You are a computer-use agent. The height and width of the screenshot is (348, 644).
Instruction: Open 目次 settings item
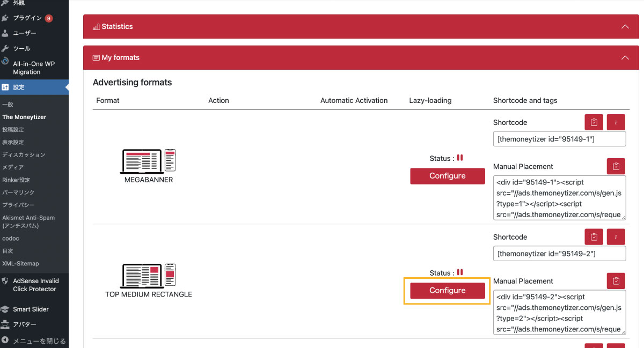(x=8, y=251)
